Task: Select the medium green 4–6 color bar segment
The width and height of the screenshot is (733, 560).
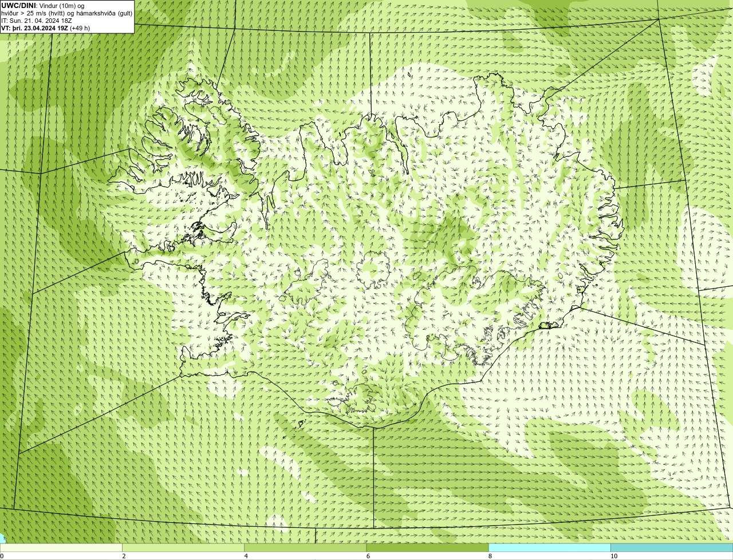Action: 305,548
